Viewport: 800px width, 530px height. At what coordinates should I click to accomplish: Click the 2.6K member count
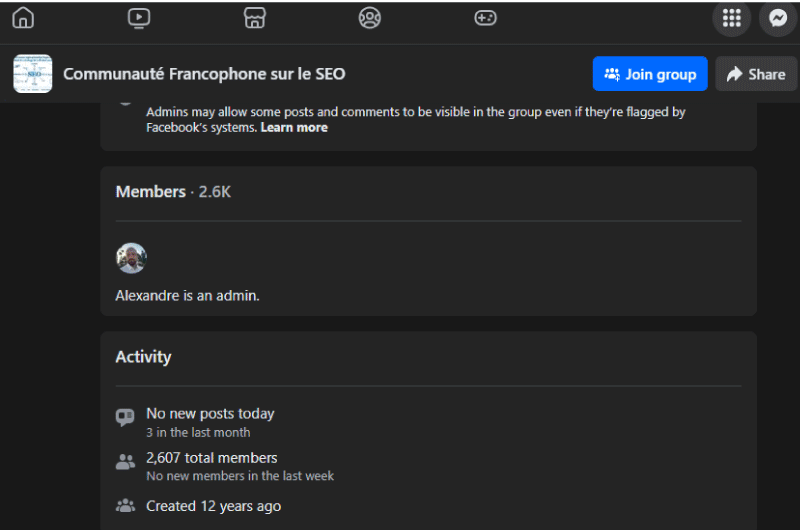[x=214, y=192]
